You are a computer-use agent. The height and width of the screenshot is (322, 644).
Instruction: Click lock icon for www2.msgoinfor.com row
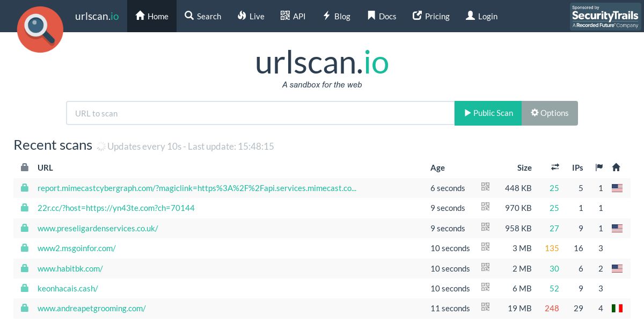click(x=24, y=248)
